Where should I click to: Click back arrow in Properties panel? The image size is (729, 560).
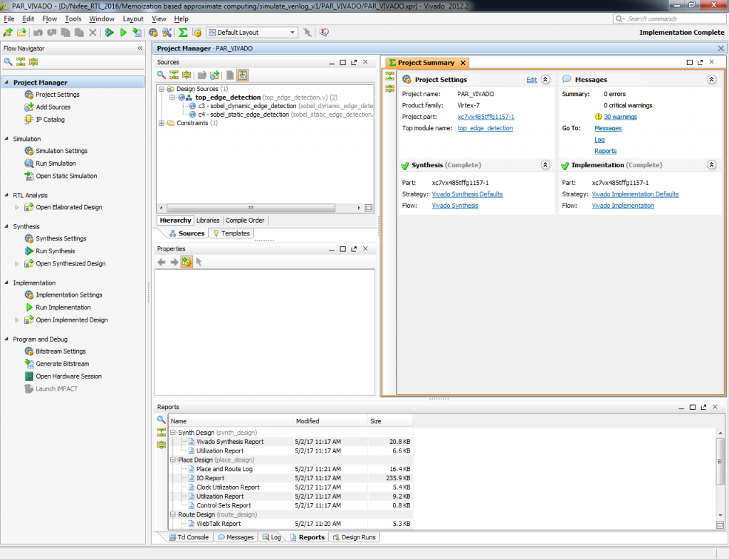[x=162, y=262]
